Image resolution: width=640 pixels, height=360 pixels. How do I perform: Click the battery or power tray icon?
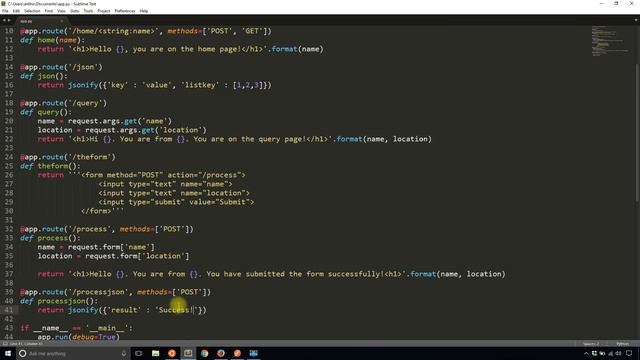(602, 353)
